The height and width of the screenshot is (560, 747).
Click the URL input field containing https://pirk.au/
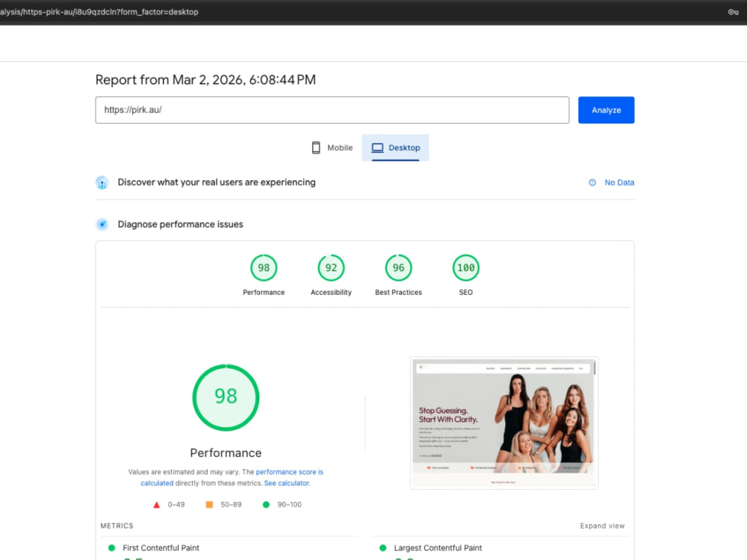click(x=332, y=110)
